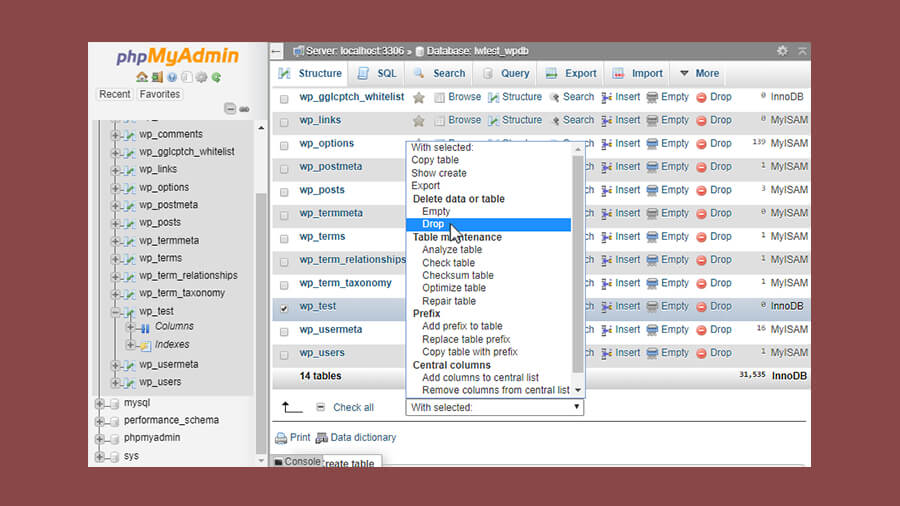
Task: Tick checkbox for wp_posts table
Action: coord(284,192)
